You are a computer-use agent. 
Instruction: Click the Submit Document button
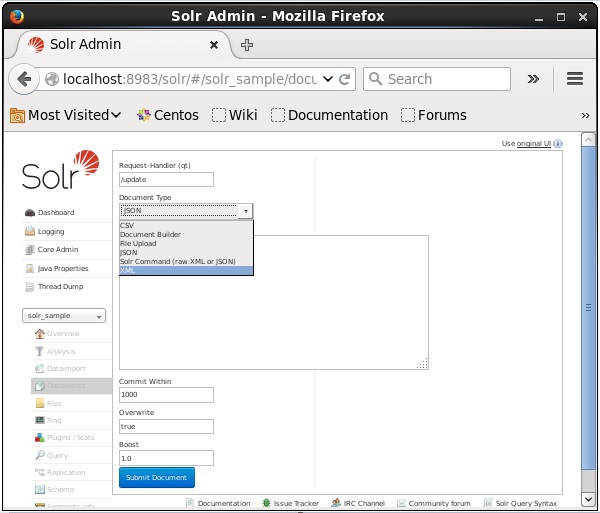[x=157, y=478]
